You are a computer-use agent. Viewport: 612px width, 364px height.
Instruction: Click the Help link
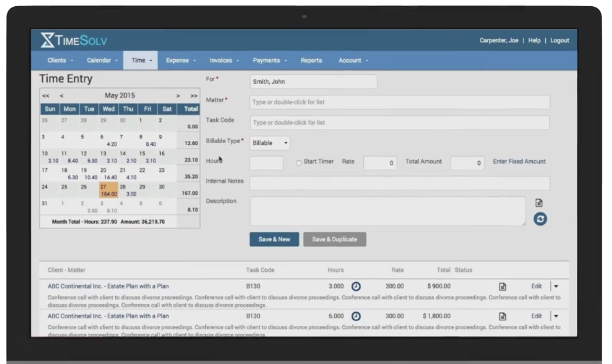(534, 40)
